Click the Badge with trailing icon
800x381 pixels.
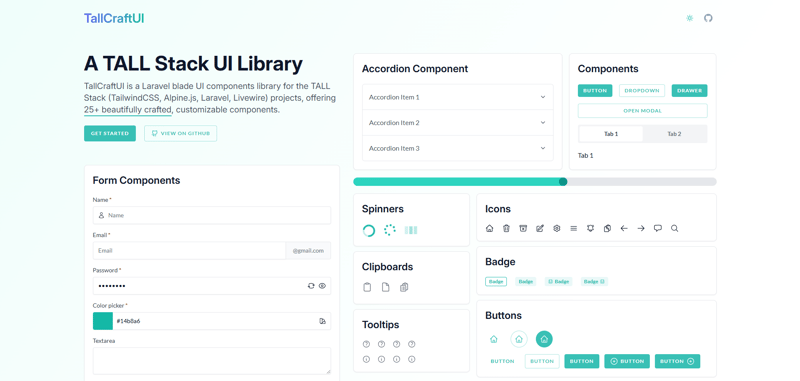pyautogui.click(x=594, y=282)
